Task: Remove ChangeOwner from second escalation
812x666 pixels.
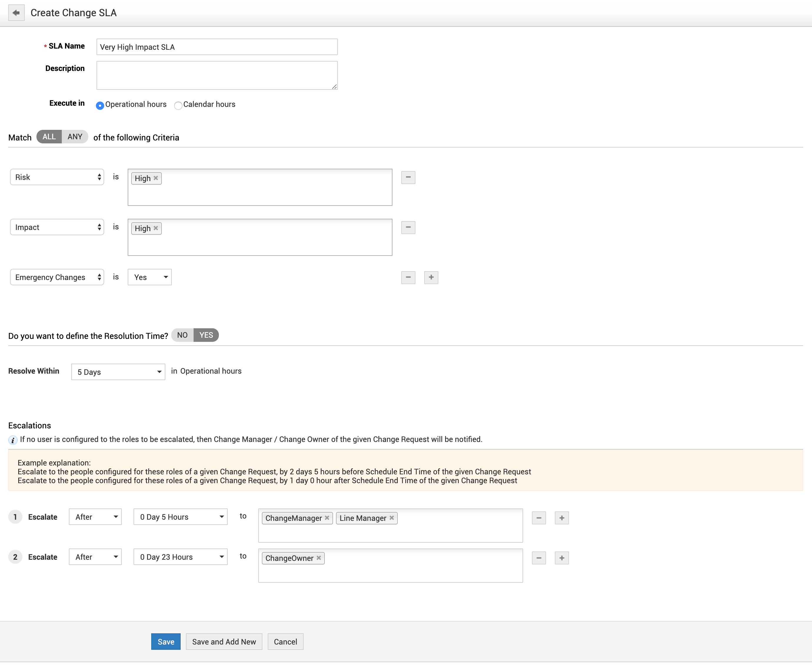Action: (x=319, y=558)
